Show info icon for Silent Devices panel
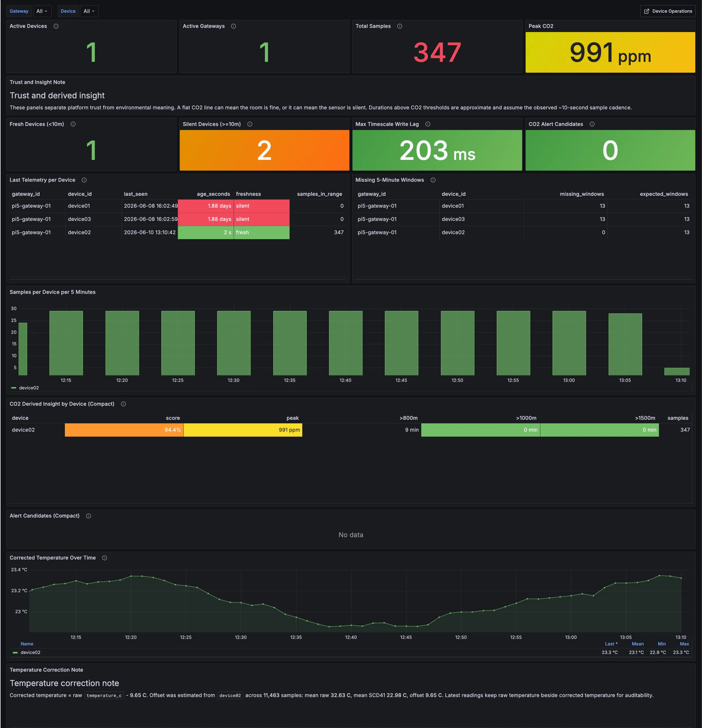 coord(250,124)
